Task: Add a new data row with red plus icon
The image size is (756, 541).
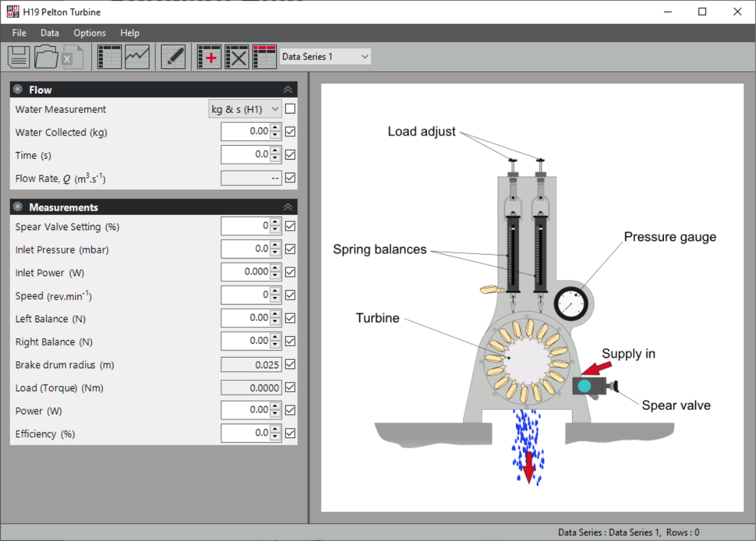Action: [x=209, y=57]
